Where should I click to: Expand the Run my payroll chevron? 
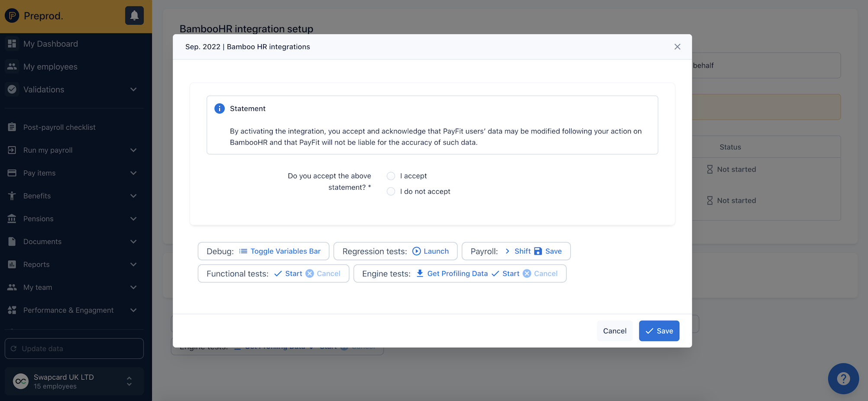[133, 150]
